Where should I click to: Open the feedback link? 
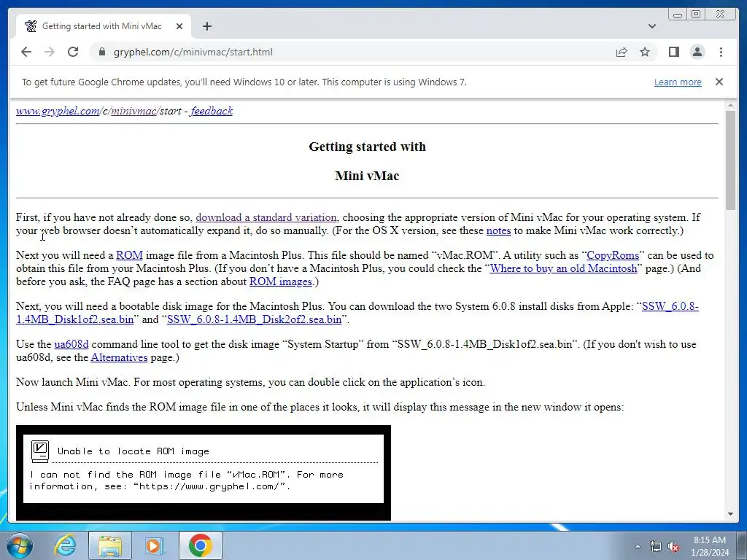[212, 111]
